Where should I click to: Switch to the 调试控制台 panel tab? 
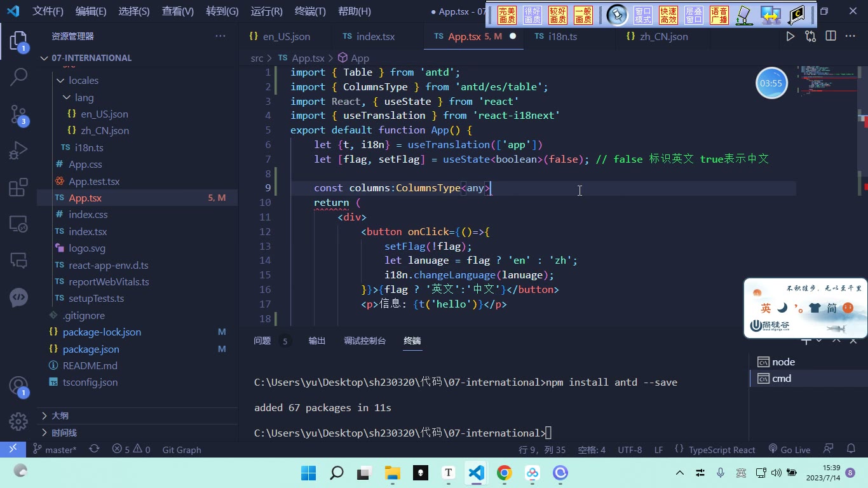click(x=365, y=341)
